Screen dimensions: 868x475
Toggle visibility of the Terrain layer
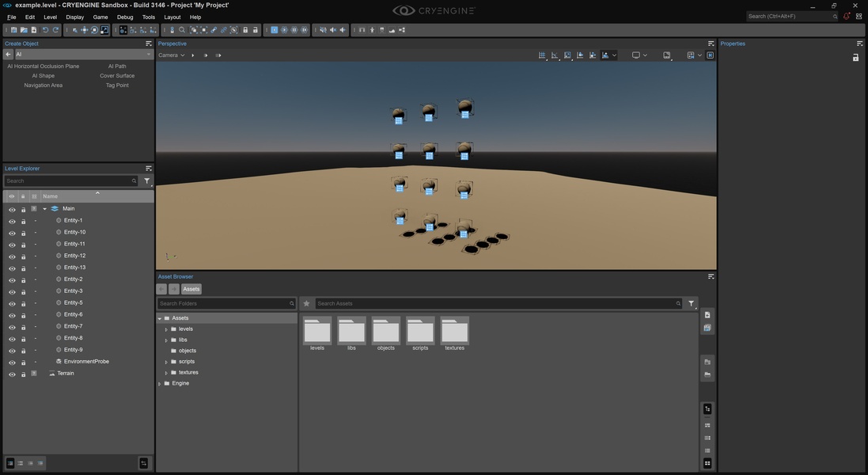pos(12,374)
